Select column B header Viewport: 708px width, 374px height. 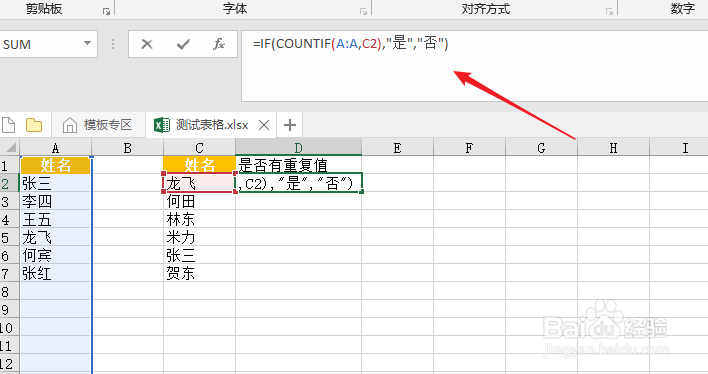tap(127, 148)
